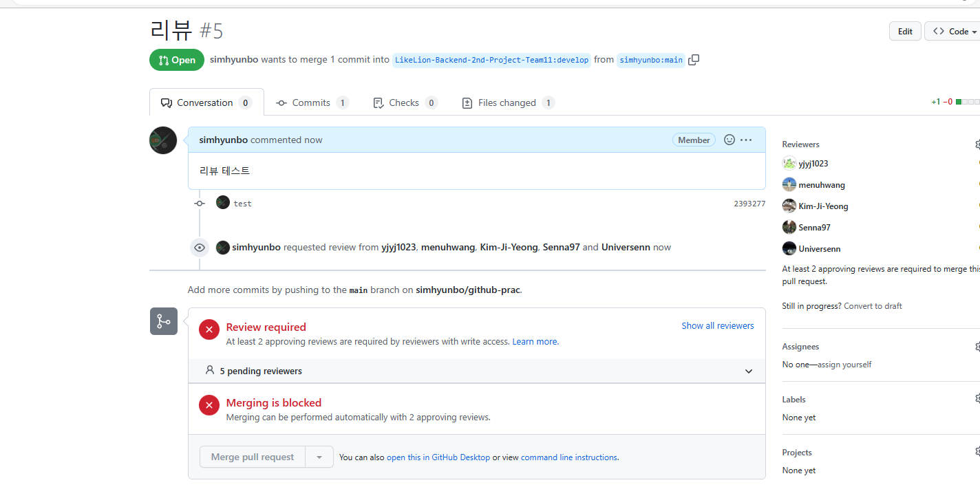Click simhyunbo in the PR subtitle

[234, 60]
